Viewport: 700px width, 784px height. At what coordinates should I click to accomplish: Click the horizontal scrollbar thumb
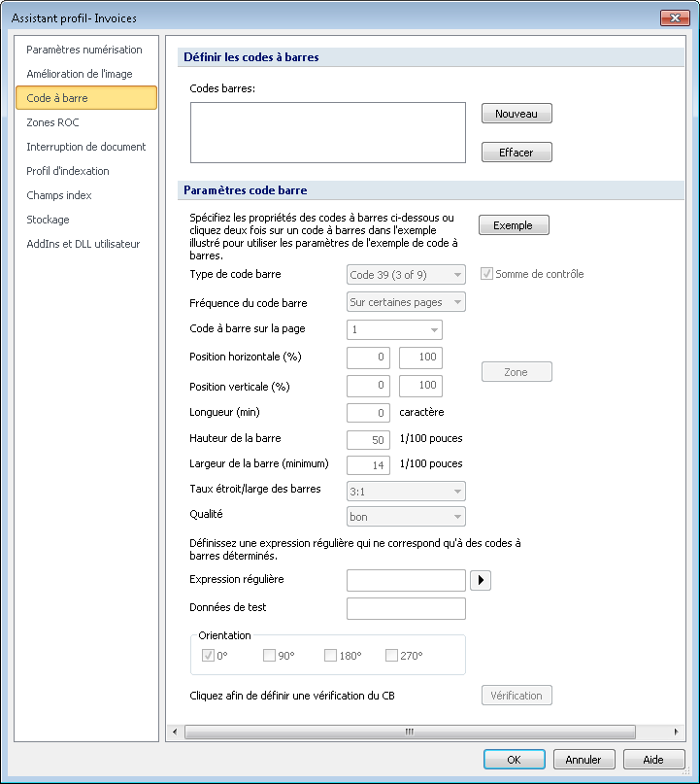[x=410, y=732]
